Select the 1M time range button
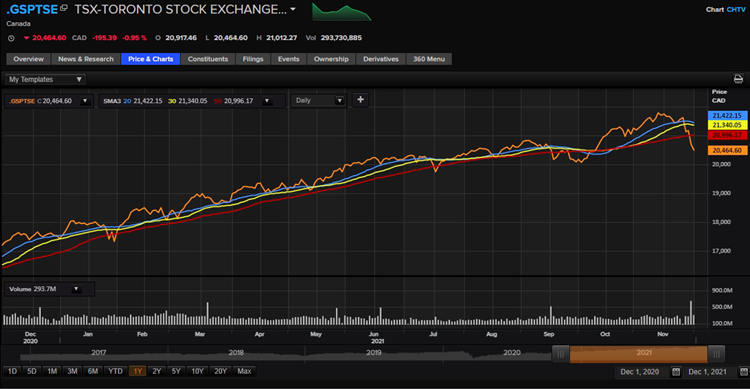The image size is (750, 389). [52, 371]
